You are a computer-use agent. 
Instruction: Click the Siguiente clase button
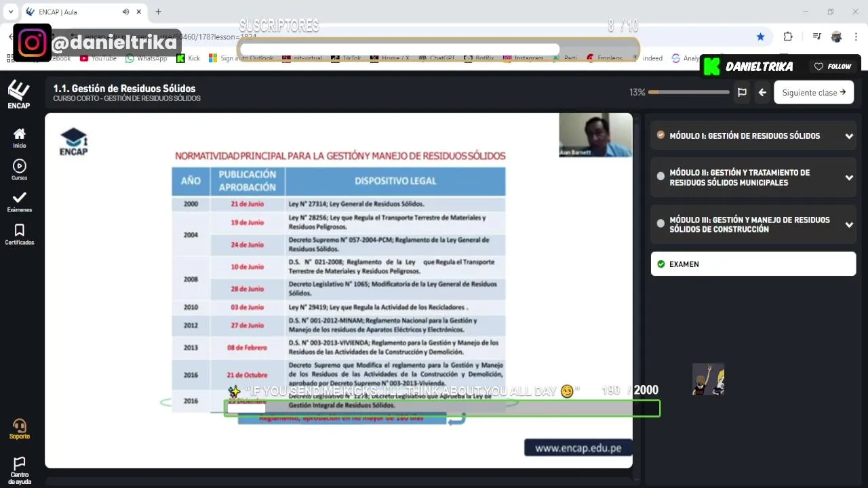(814, 92)
